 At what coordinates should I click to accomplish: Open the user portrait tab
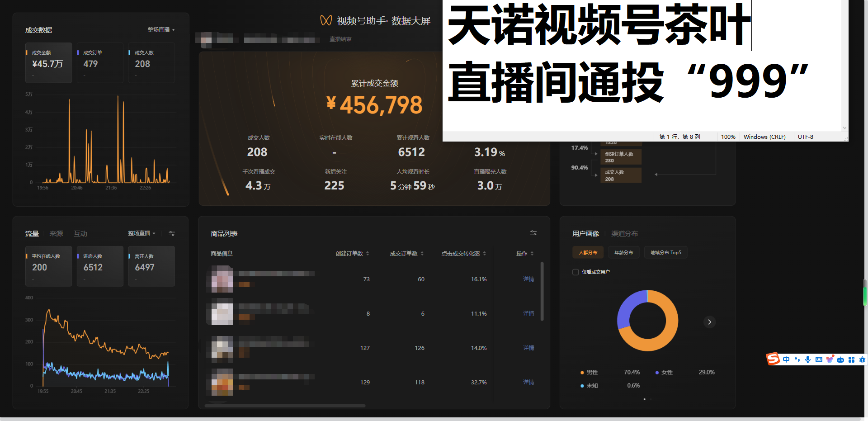point(586,234)
